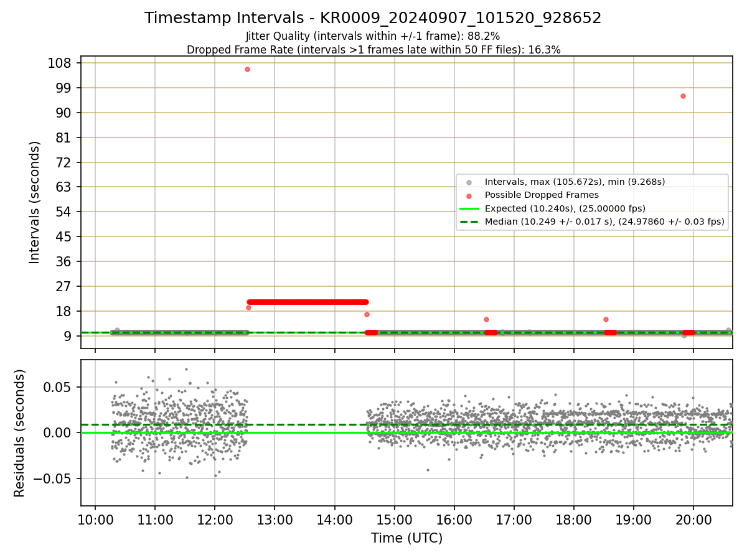The image size is (747, 560).
Task: Click the 16:00 time tick label
Action: (x=454, y=519)
